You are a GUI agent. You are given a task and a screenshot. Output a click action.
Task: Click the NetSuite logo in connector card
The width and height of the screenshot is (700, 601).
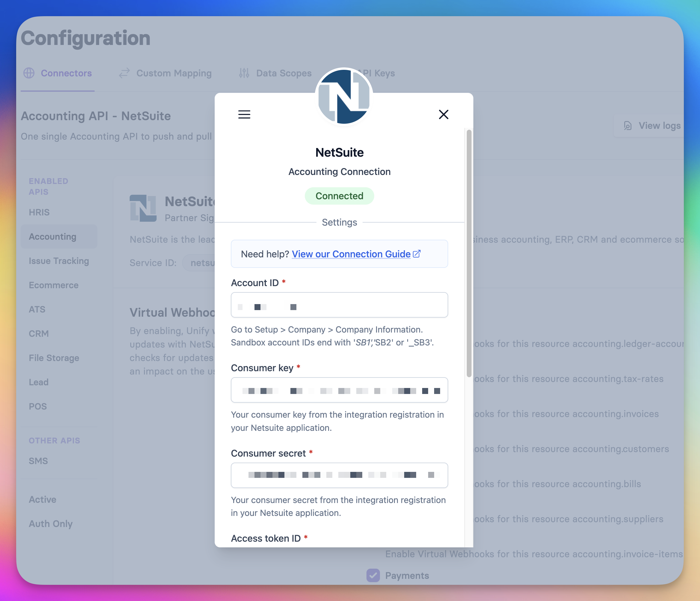[x=143, y=208]
